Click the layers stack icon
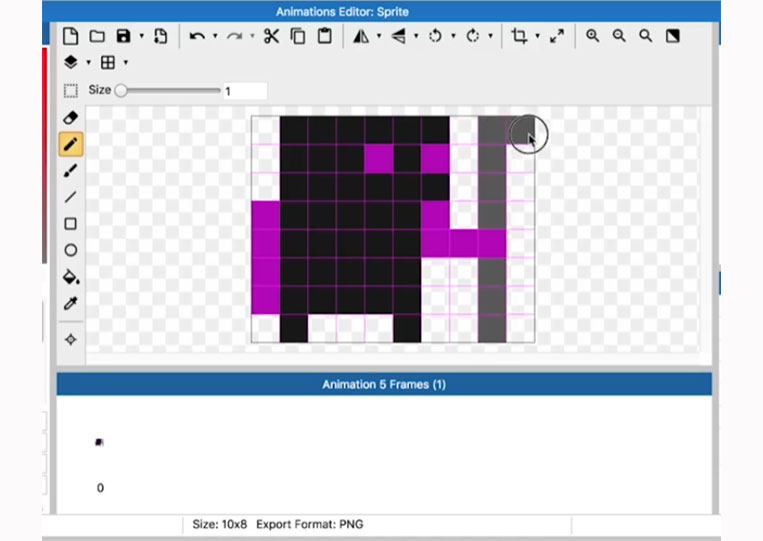The height and width of the screenshot is (541, 763). (x=71, y=62)
